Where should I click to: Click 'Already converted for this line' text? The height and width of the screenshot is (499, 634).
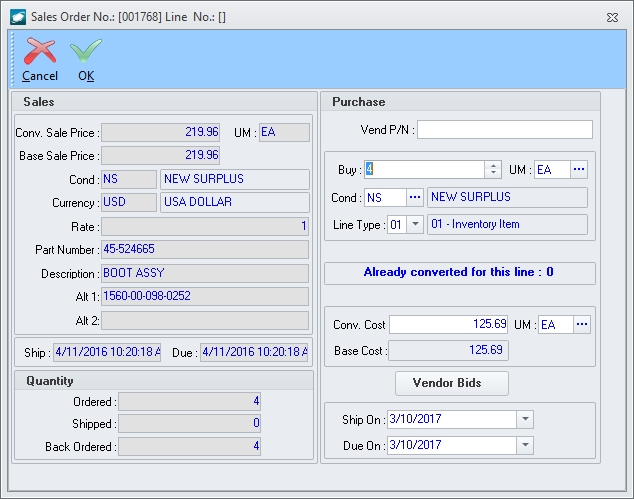tap(459, 272)
